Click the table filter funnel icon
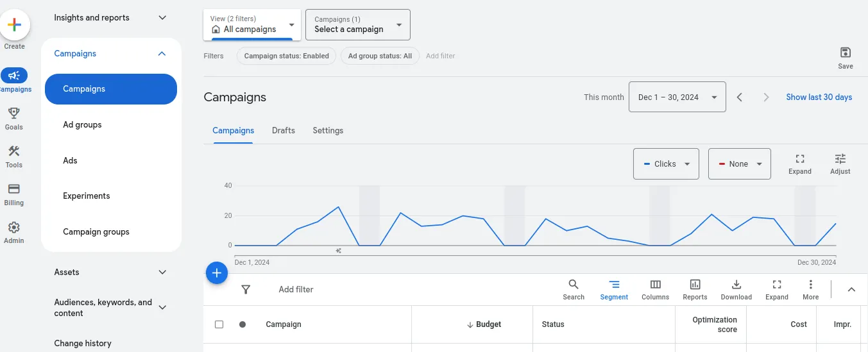 point(246,290)
